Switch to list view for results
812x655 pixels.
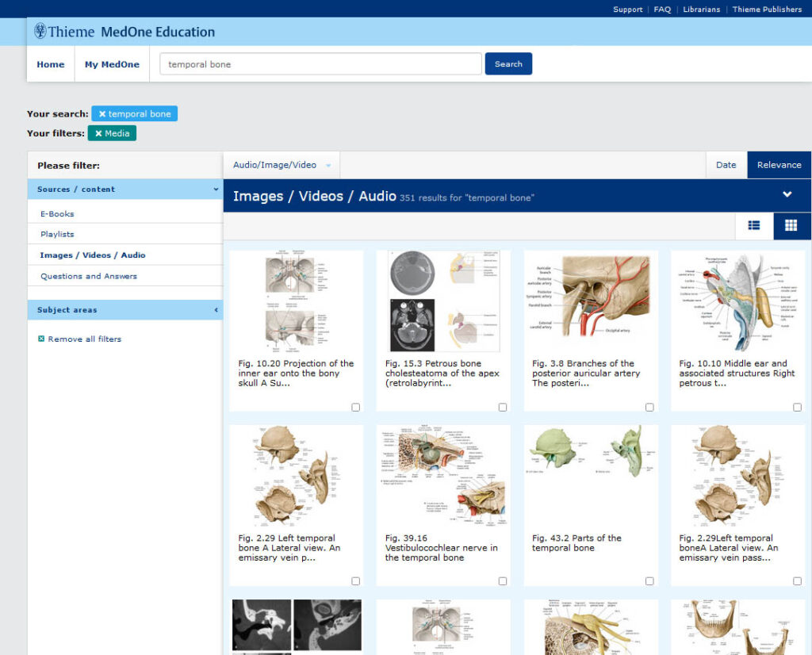tap(753, 225)
